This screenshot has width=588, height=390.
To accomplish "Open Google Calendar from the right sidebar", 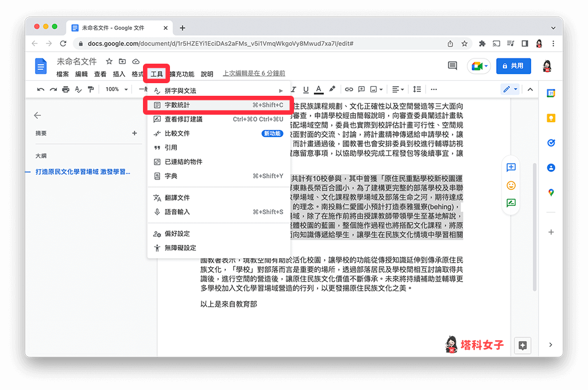I will (x=551, y=92).
